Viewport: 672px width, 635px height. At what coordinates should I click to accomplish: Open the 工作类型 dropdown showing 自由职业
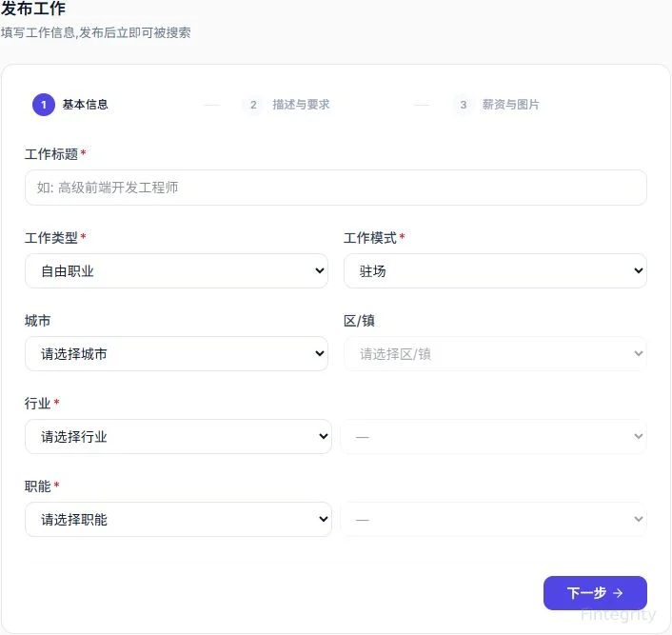[x=177, y=270]
